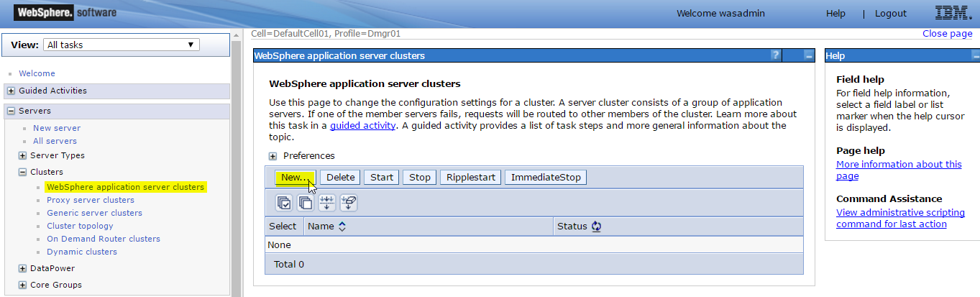This screenshot has width=980, height=297.
Task: Expand Server Types node
Action: pos(23,155)
